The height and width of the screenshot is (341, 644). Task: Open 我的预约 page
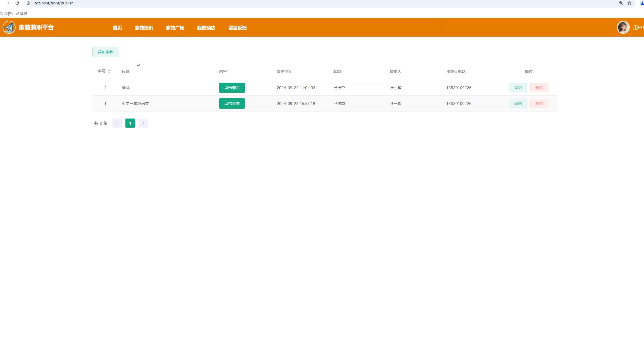pyautogui.click(x=206, y=28)
